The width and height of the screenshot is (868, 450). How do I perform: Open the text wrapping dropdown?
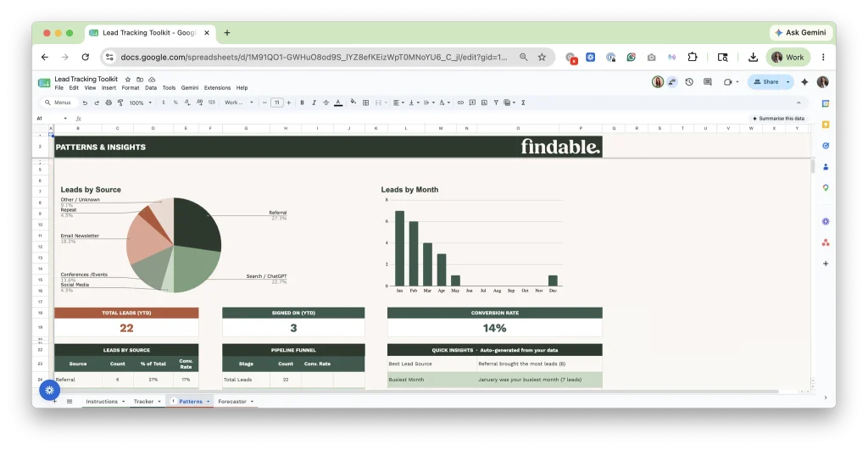coord(428,103)
